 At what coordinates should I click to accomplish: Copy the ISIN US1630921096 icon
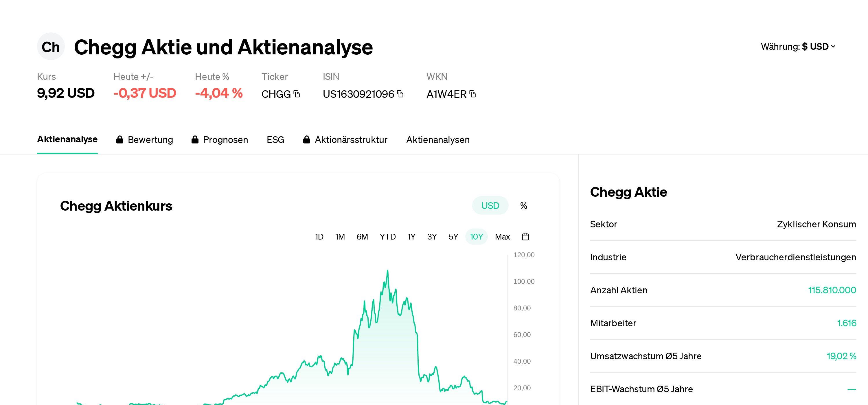[x=400, y=94]
